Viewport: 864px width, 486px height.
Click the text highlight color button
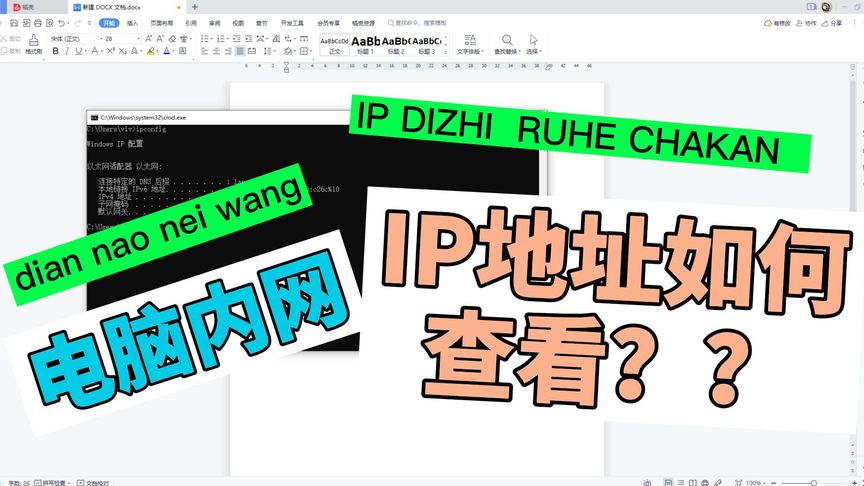(150, 51)
